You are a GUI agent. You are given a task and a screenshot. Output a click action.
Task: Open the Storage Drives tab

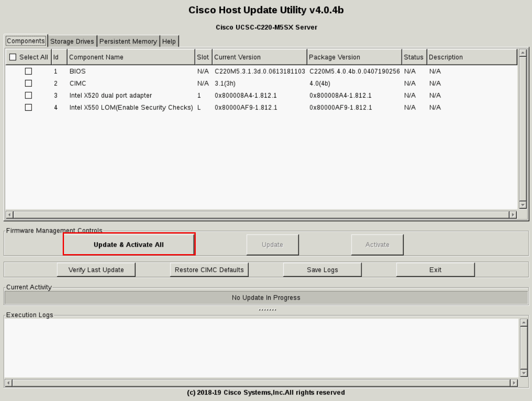(x=72, y=41)
